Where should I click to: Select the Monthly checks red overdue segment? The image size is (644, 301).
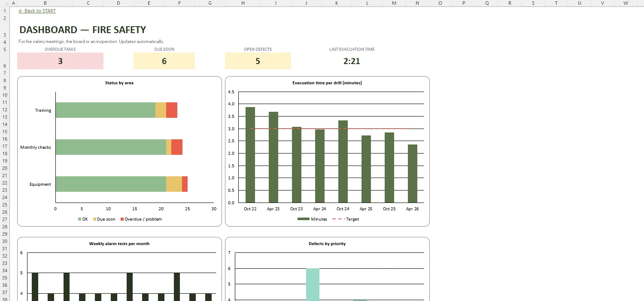pyautogui.click(x=177, y=147)
